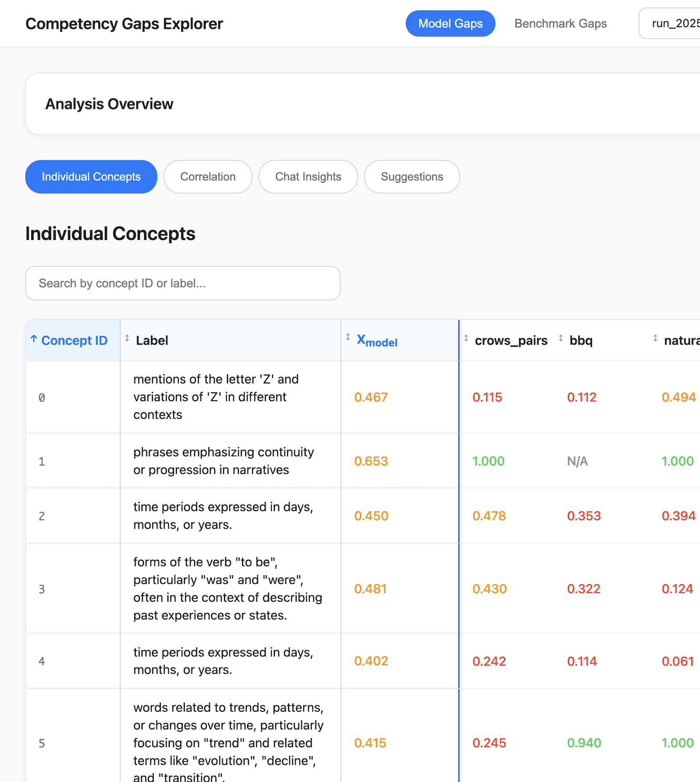Select concept 1 continuity phrases row
The image size is (700, 782).
(363, 461)
